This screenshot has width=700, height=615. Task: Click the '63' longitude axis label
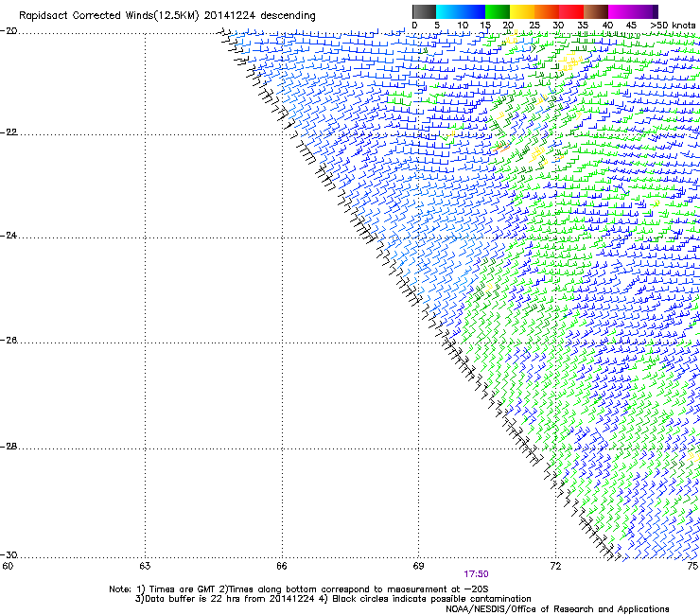(145, 567)
